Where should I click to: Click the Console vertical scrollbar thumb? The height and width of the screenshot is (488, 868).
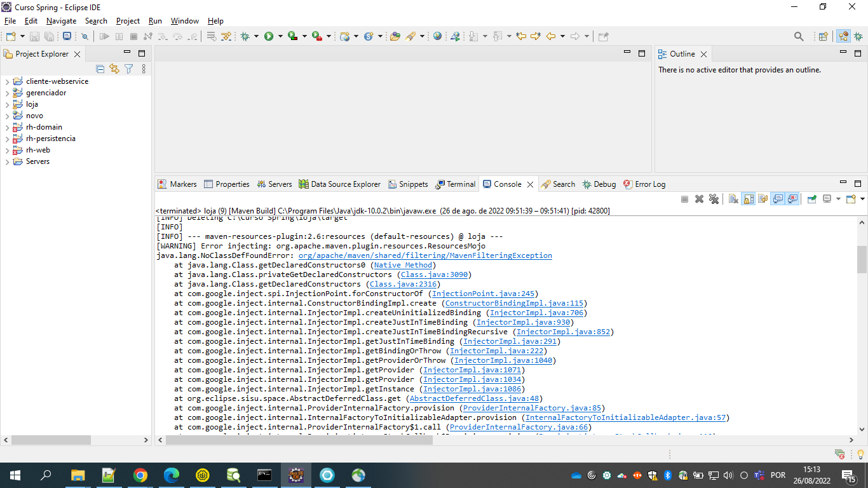click(862, 259)
